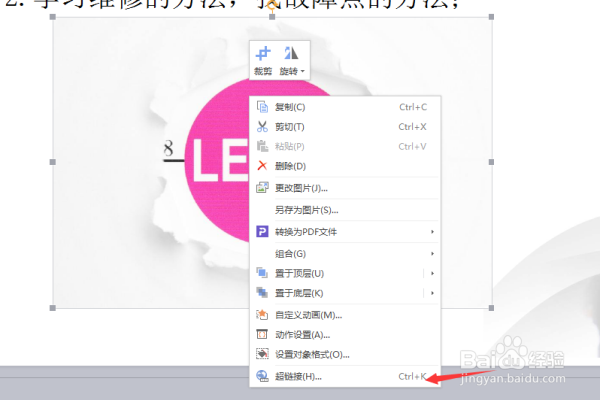The height and width of the screenshot is (400, 600).
Task: Click the image's top-left resize handle
Action: 53,17
